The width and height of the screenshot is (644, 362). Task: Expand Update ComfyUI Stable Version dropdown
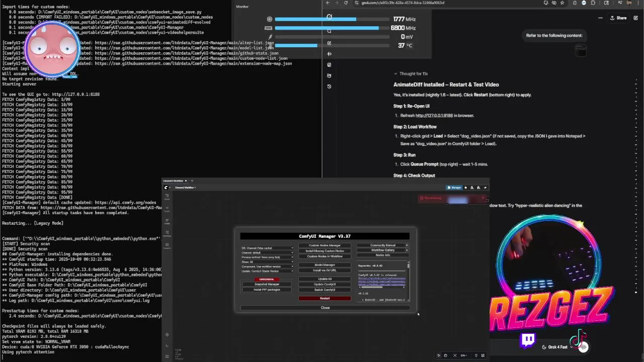[x=268, y=271]
